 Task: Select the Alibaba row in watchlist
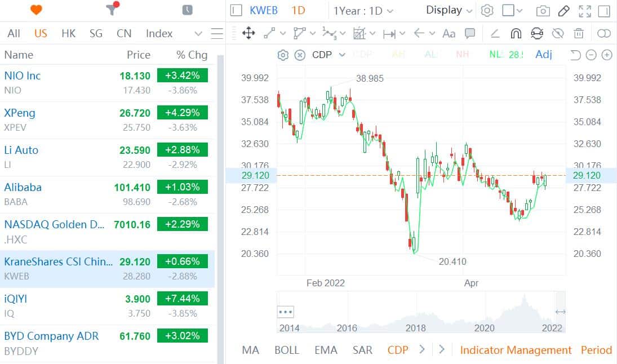point(107,194)
